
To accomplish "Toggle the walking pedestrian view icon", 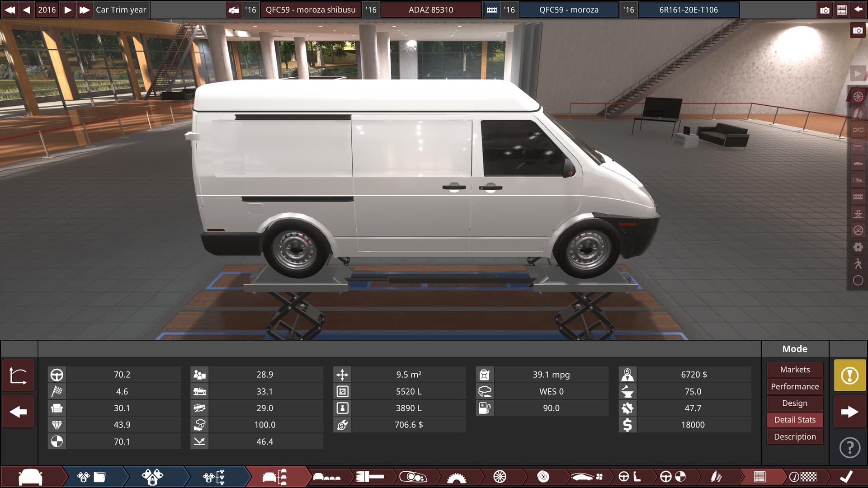I will pyautogui.click(x=858, y=263).
